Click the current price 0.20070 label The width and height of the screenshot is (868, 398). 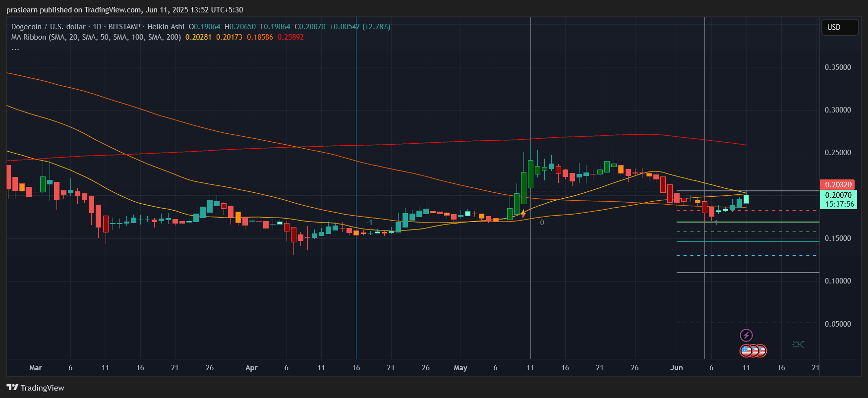click(x=838, y=195)
